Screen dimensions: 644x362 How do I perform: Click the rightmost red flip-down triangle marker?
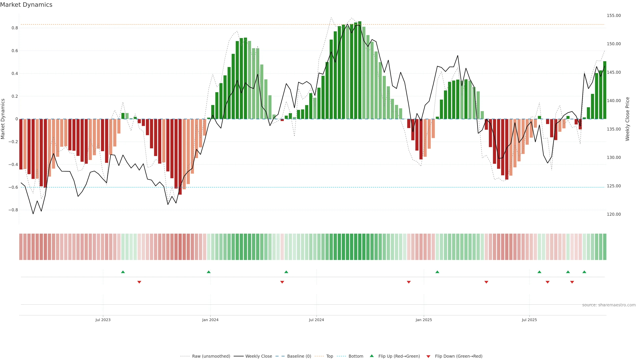pyautogui.click(x=572, y=282)
